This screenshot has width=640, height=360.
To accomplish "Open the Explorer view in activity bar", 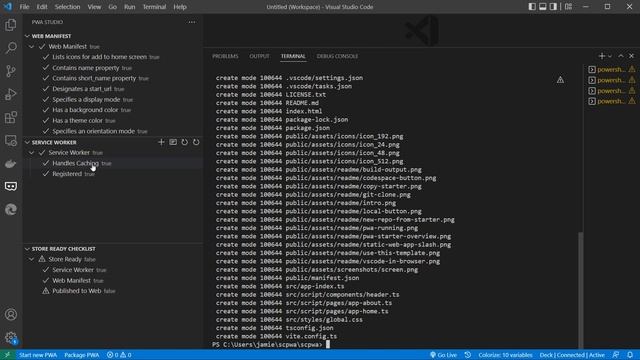I will (11, 25).
